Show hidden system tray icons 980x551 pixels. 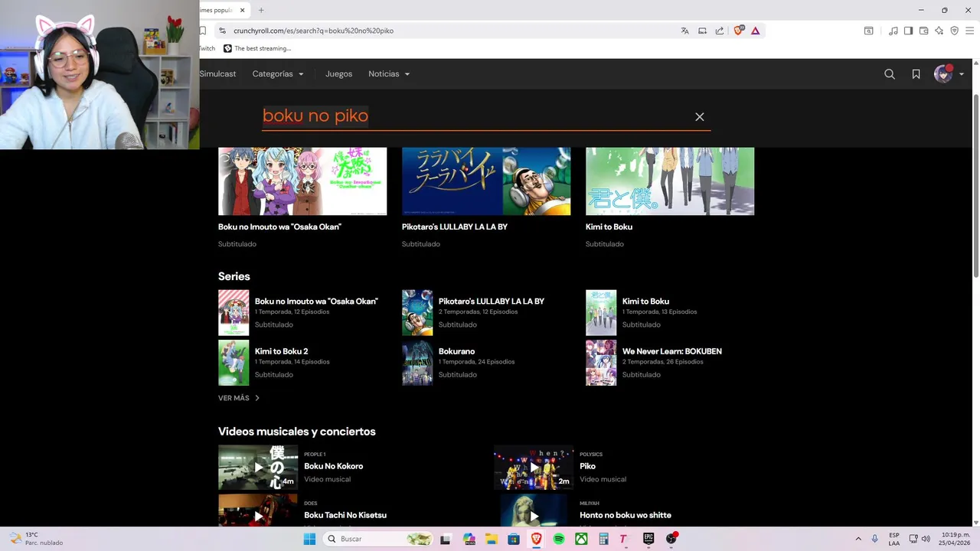[857, 539]
